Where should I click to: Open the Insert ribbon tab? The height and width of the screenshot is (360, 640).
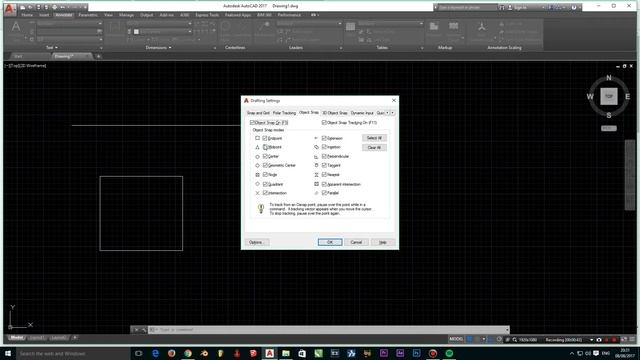(x=44, y=15)
